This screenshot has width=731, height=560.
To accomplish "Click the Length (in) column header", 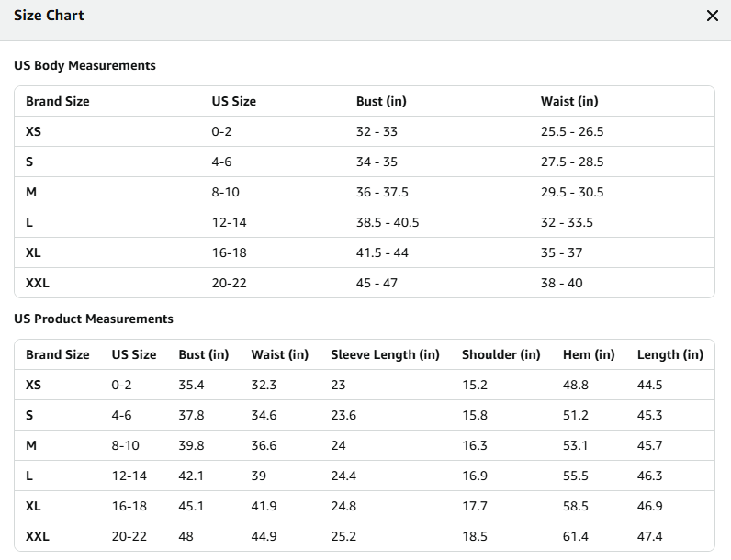I will (669, 354).
